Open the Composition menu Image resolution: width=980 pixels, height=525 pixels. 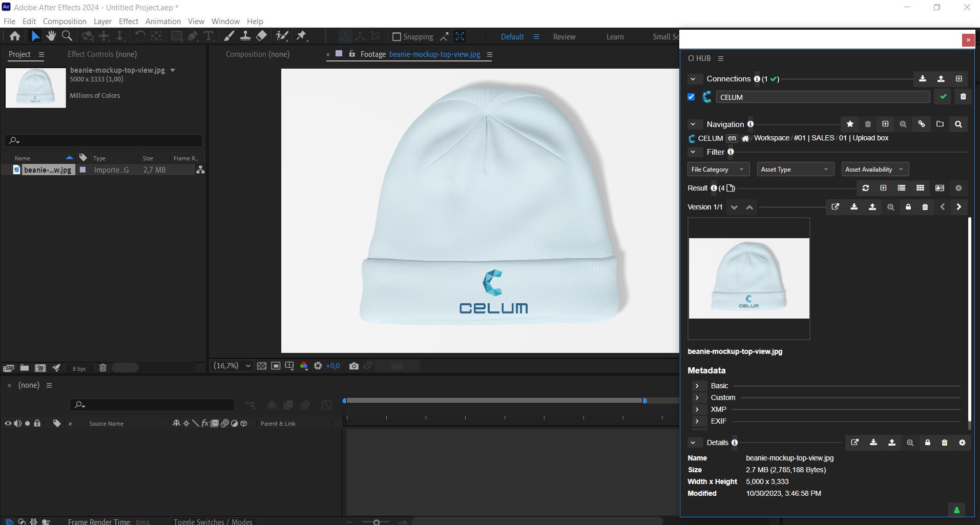[65, 22]
